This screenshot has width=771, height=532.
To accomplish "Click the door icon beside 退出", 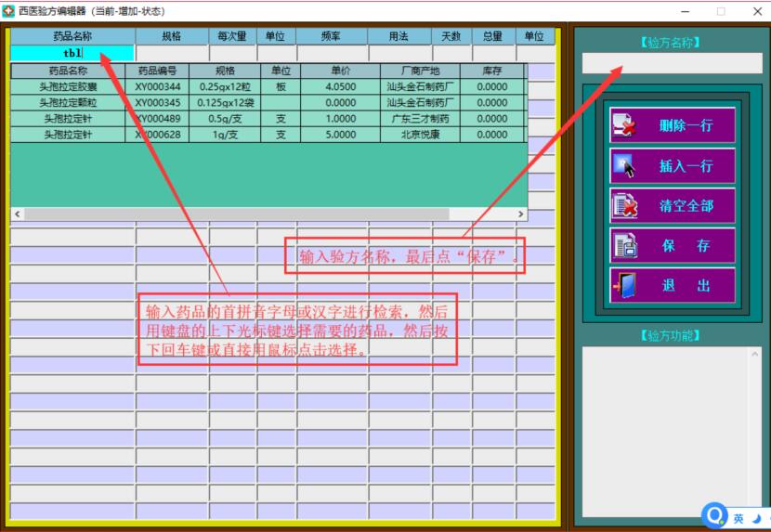I will [x=624, y=286].
